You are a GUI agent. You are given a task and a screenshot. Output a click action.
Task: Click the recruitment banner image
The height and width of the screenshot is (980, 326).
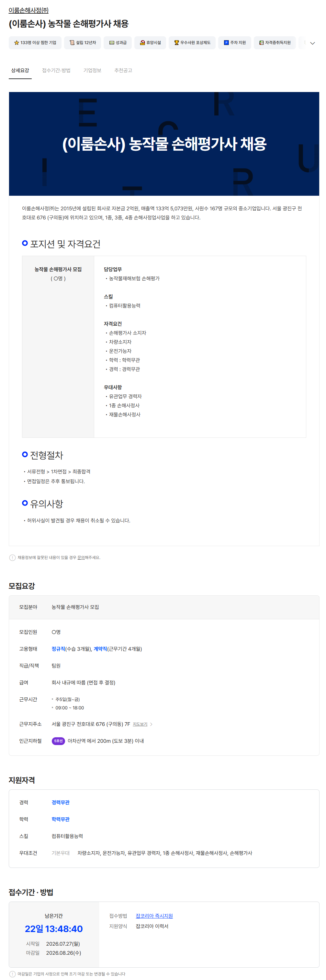pyautogui.click(x=164, y=144)
